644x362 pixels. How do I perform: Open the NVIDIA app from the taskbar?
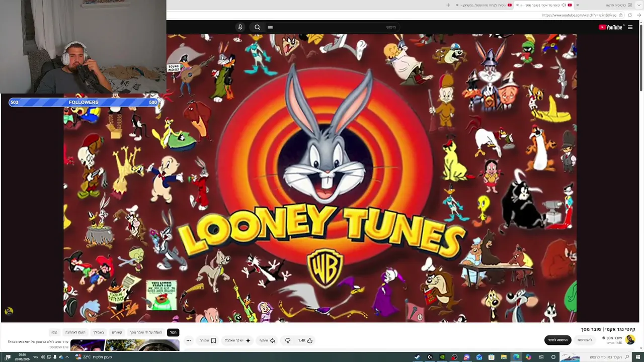click(442, 357)
